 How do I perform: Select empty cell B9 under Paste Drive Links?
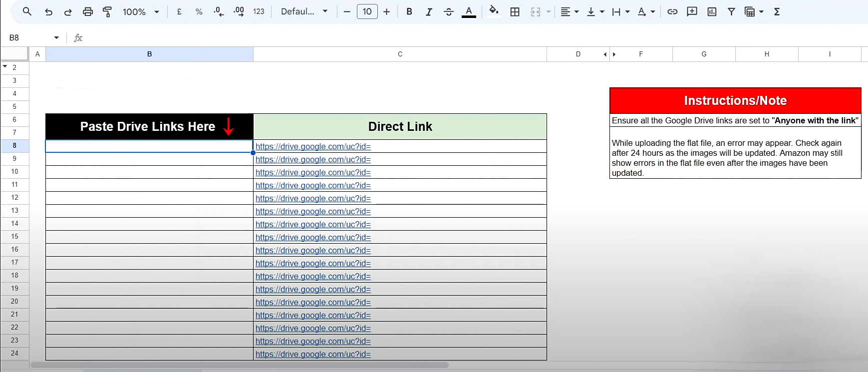(149, 159)
